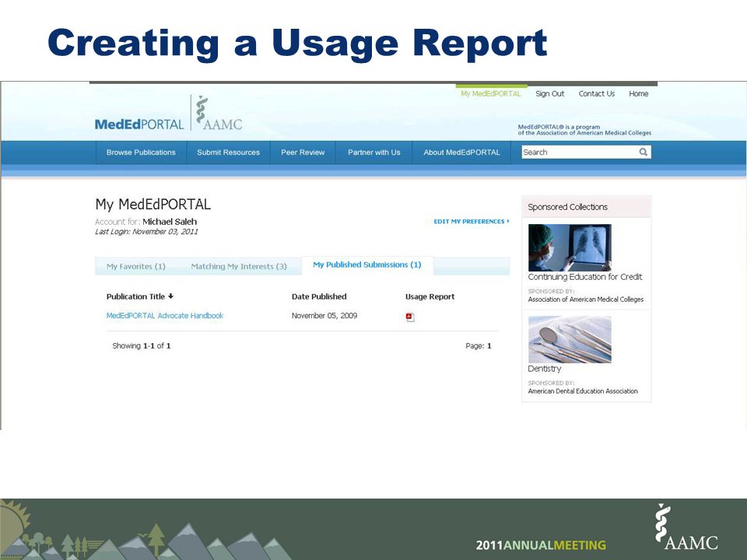Click Edit My Preferences link
747x560 pixels.
pyautogui.click(x=472, y=222)
